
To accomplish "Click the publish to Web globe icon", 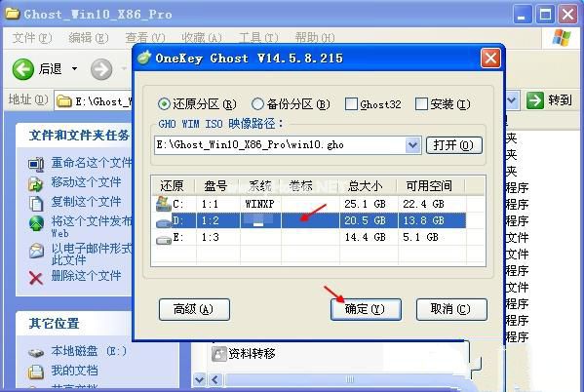I will [x=36, y=223].
